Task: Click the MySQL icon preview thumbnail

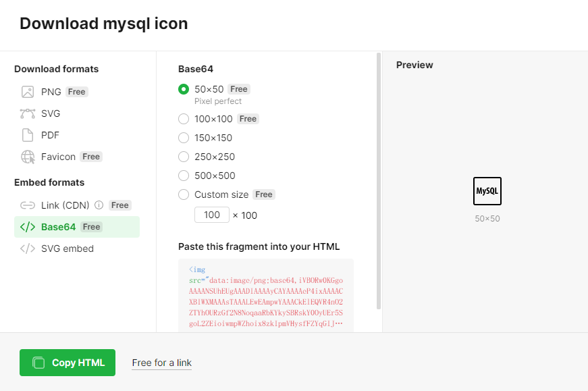Action: 487,191
